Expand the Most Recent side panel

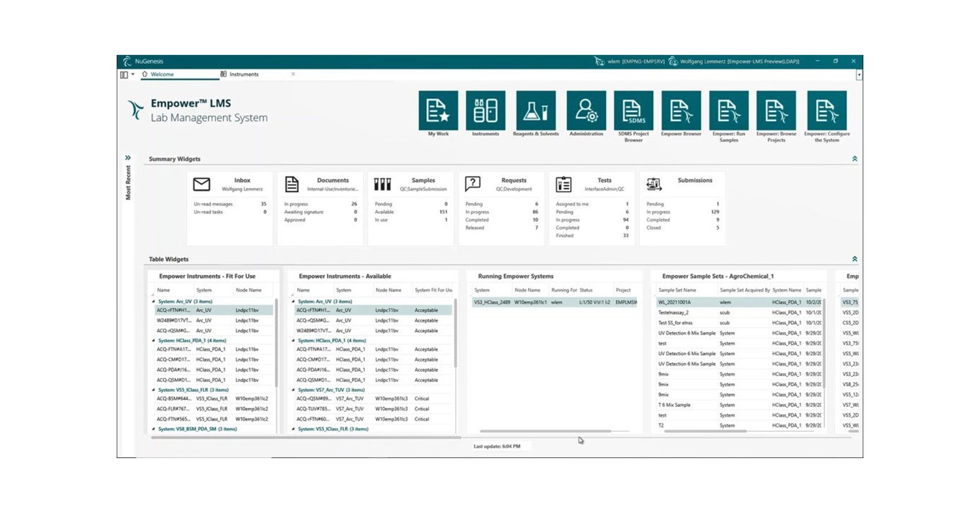[x=128, y=158]
